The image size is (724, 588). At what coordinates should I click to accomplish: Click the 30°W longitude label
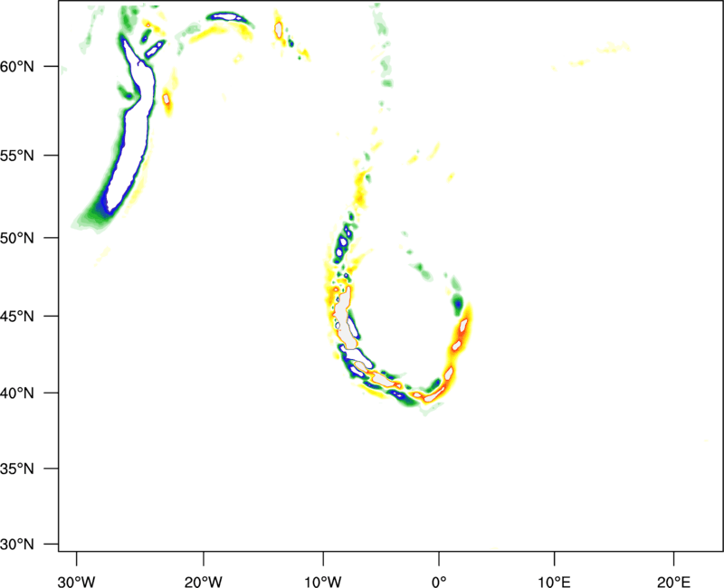point(76,582)
